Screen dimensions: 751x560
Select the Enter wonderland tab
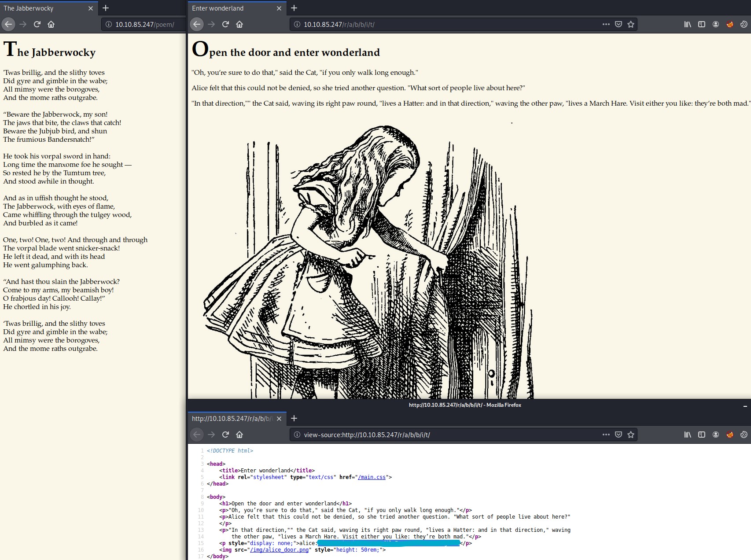(237, 8)
